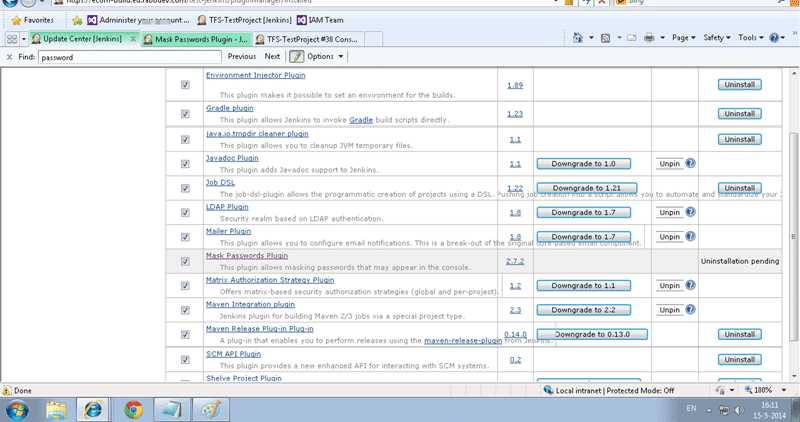Open Windows Explorer from taskbar
Screen dimensions: 800x422
pyautogui.click(x=56, y=410)
